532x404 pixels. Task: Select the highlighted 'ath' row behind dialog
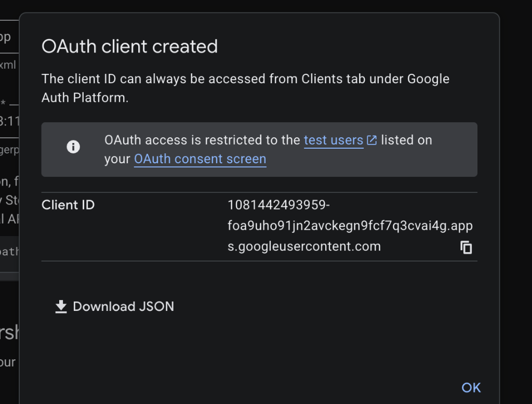(9, 252)
